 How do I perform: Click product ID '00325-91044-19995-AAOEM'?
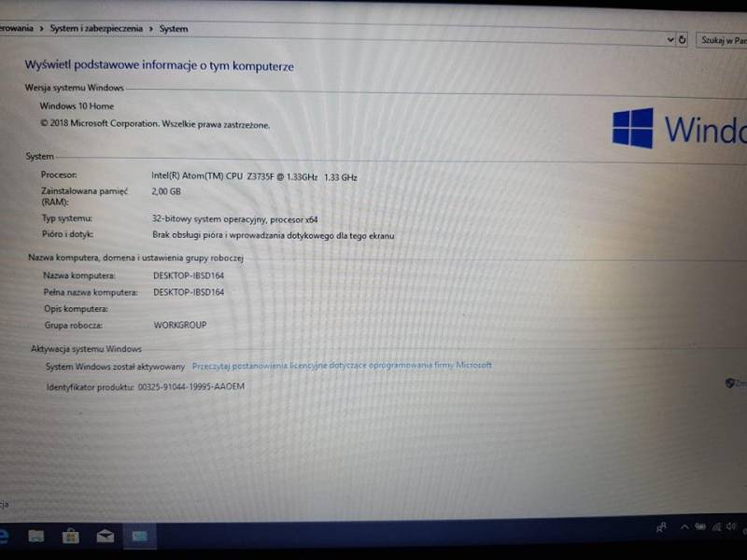191,386
